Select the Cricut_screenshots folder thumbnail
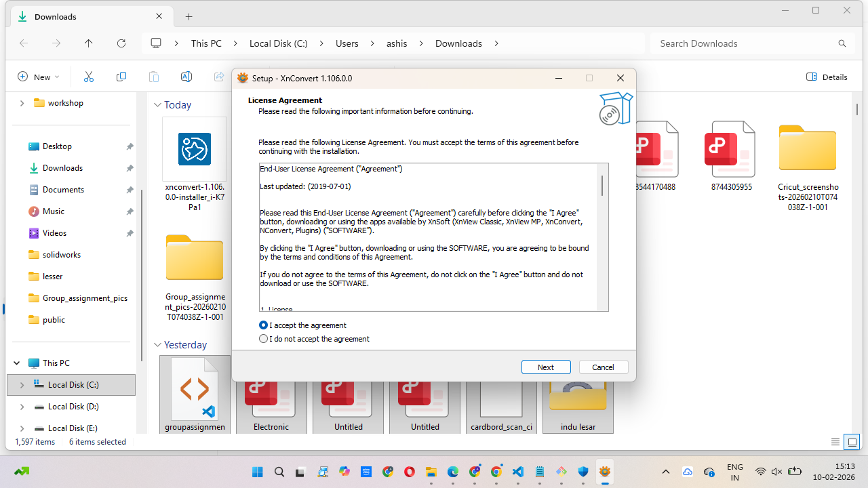Viewport: 868px width, 488px height. tap(808, 148)
